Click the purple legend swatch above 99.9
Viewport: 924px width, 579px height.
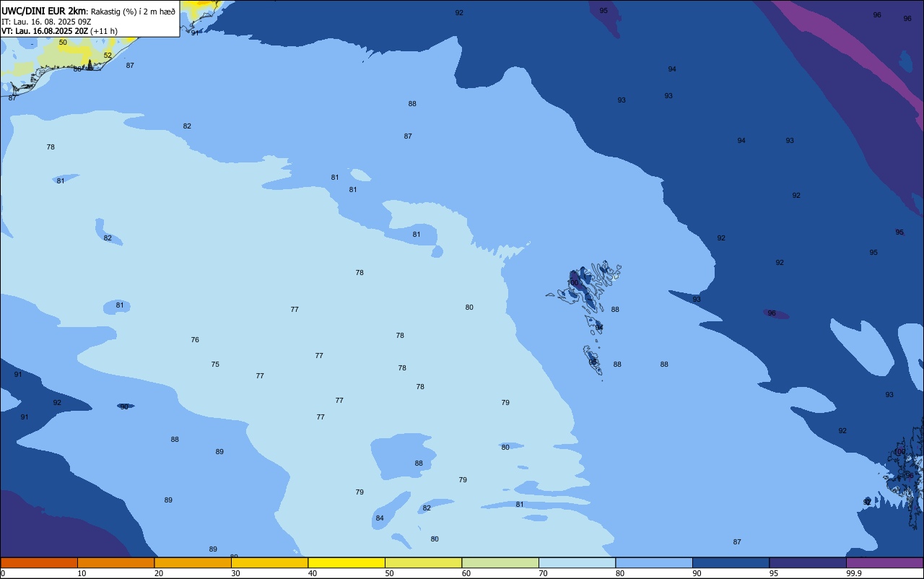click(884, 562)
